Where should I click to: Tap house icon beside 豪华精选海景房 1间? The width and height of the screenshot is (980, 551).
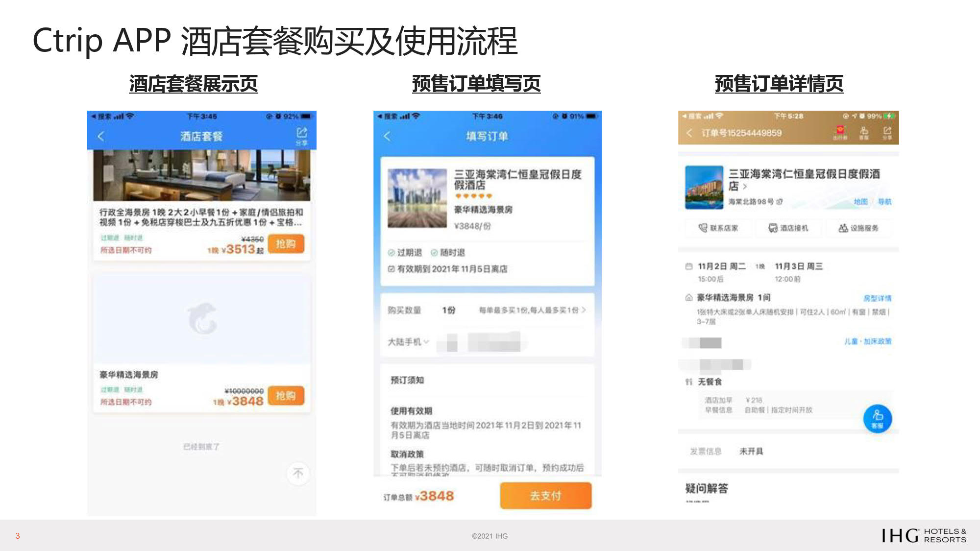point(688,297)
